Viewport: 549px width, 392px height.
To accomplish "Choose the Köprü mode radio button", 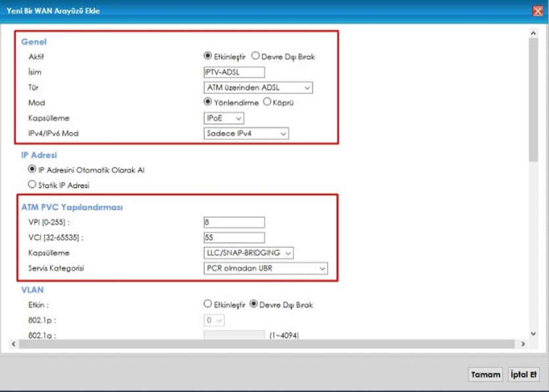I will [x=267, y=102].
